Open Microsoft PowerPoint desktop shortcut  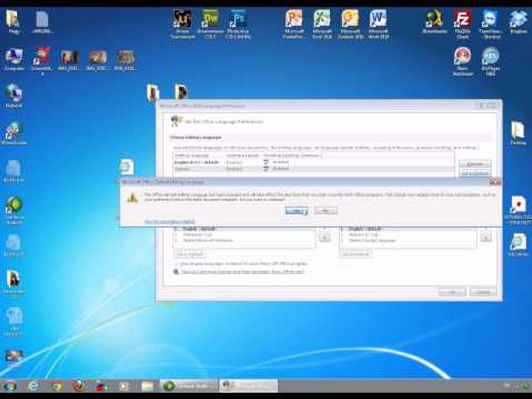click(x=294, y=24)
